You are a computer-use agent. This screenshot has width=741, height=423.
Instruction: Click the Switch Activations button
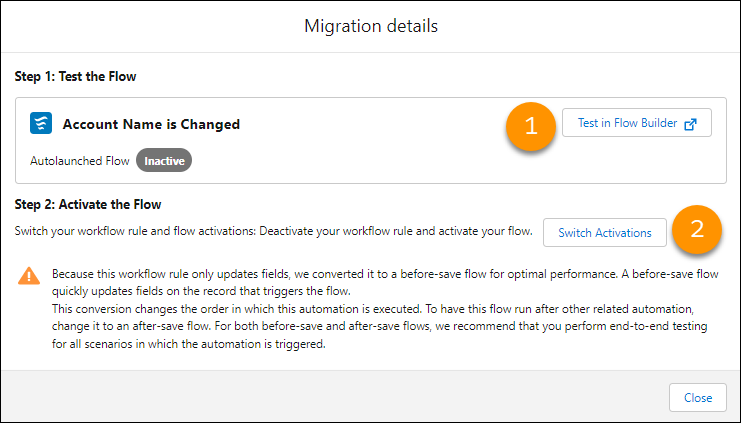(x=604, y=233)
